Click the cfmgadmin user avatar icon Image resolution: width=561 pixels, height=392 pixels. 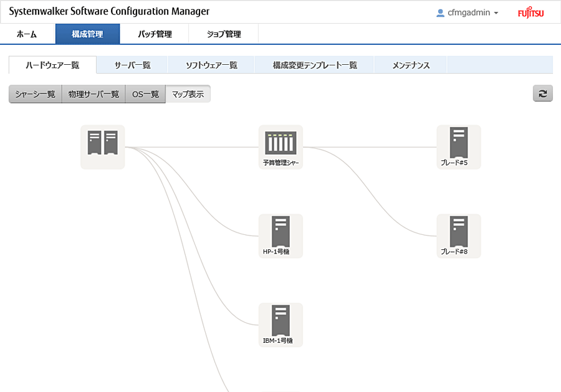[441, 13]
